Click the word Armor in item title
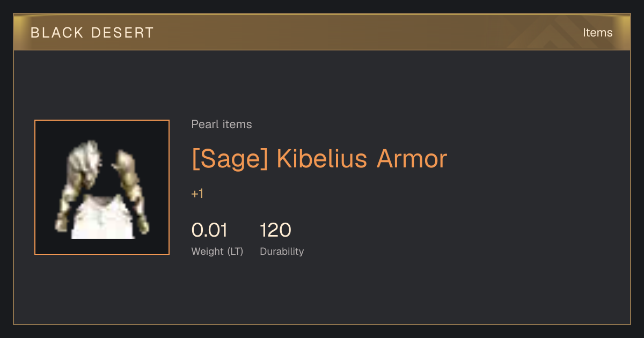Image resolution: width=644 pixels, height=338 pixels. coord(412,159)
